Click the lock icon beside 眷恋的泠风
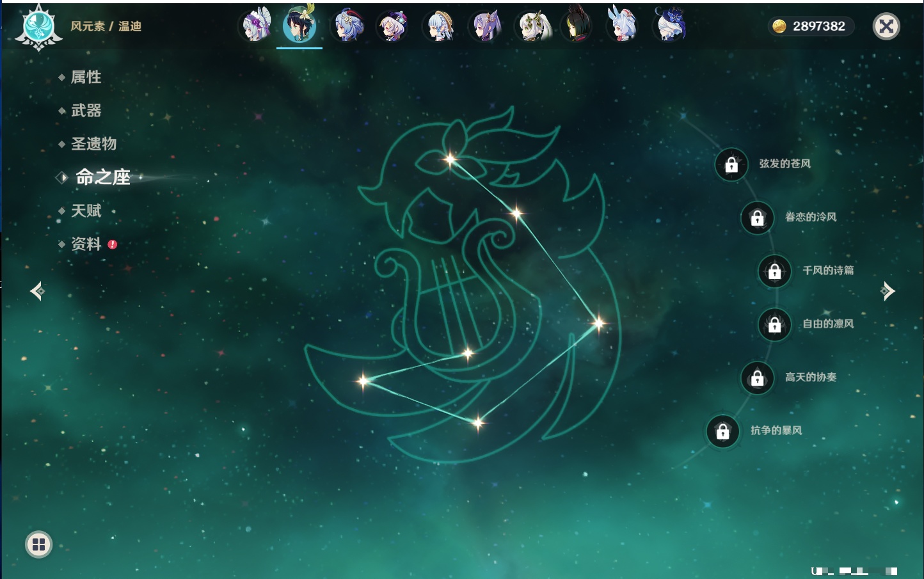924x579 pixels. 757,218
